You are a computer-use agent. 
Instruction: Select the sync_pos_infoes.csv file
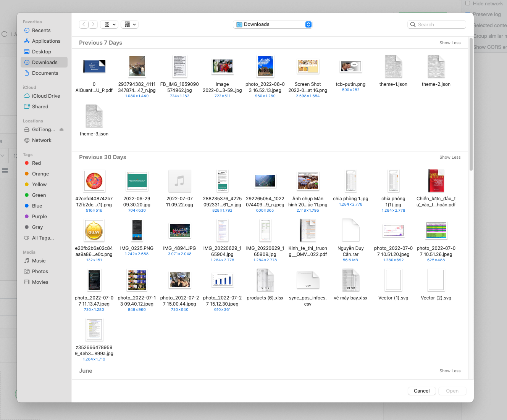(x=308, y=280)
